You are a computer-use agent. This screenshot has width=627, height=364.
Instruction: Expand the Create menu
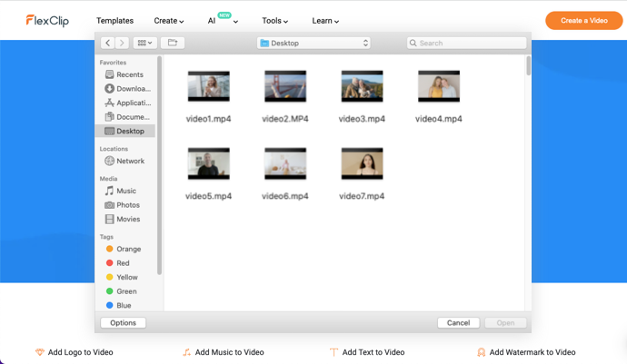(169, 21)
